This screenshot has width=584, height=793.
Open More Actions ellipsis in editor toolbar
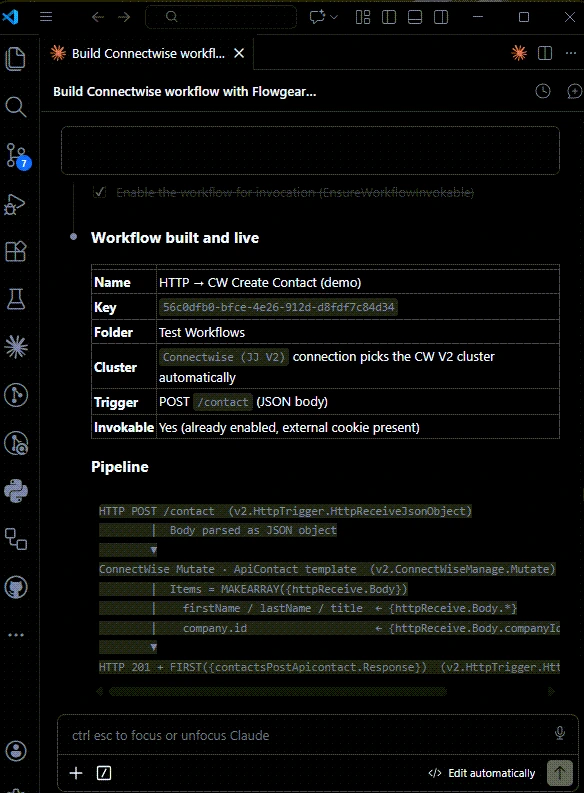pos(571,53)
